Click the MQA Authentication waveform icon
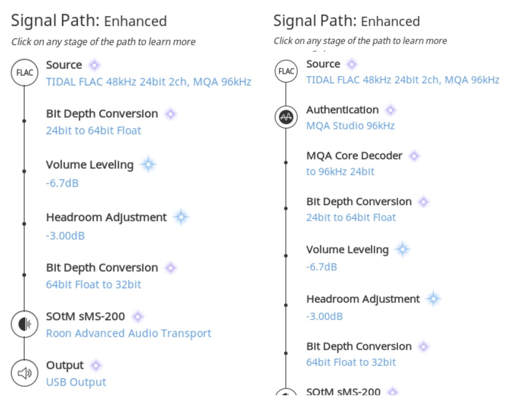Viewport: 532px width, 399px height. pyautogui.click(x=286, y=117)
